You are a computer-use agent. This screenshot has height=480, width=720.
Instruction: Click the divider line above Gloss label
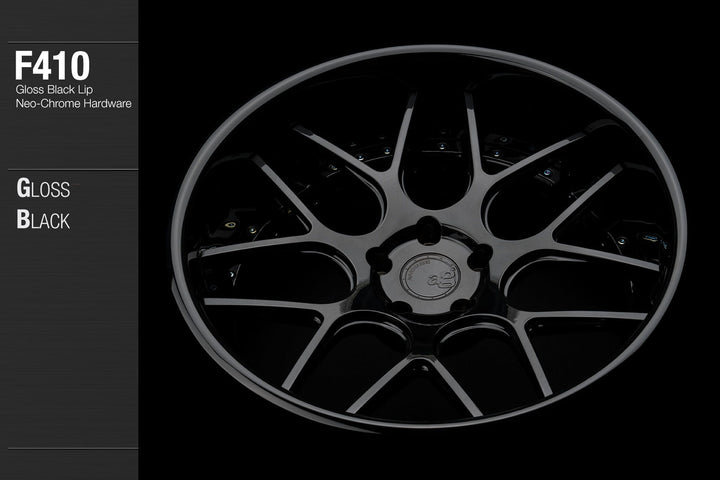pos(69,169)
